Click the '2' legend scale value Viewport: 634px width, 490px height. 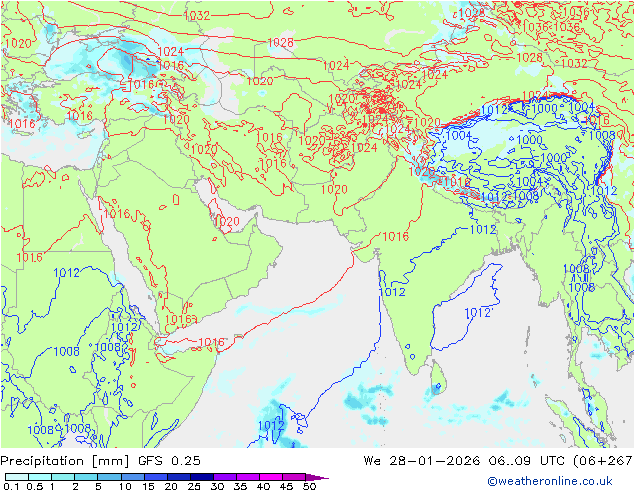click(x=75, y=486)
